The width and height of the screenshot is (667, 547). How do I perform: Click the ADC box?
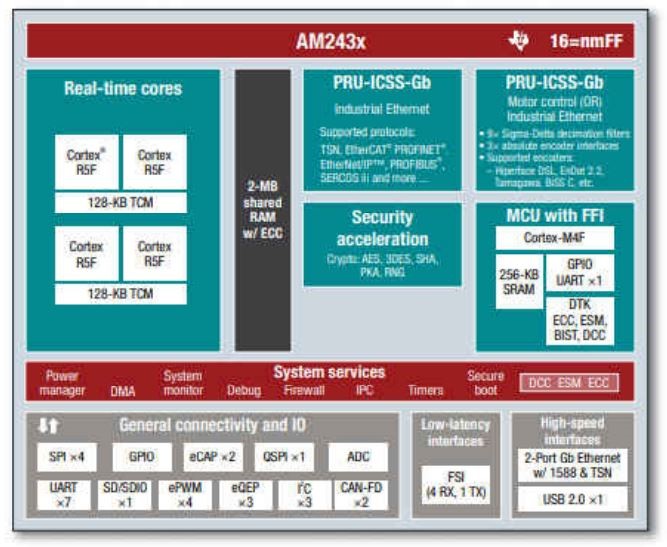pyautogui.click(x=358, y=457)
